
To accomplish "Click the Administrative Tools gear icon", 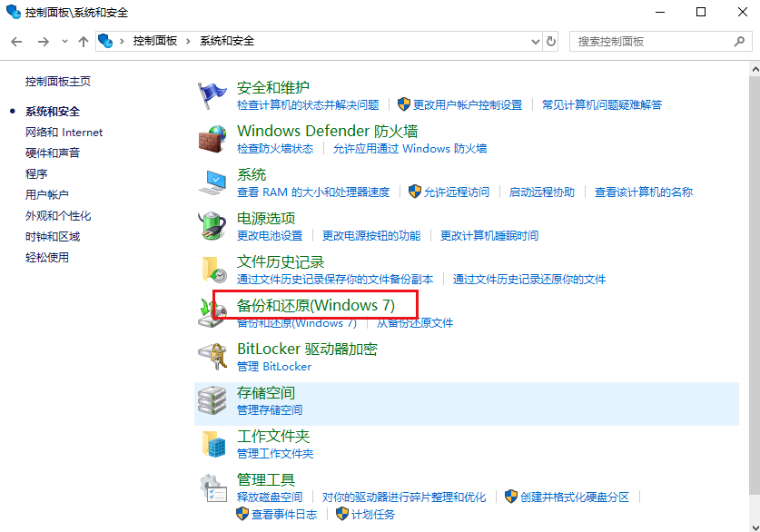I will [x=212, y=488].
